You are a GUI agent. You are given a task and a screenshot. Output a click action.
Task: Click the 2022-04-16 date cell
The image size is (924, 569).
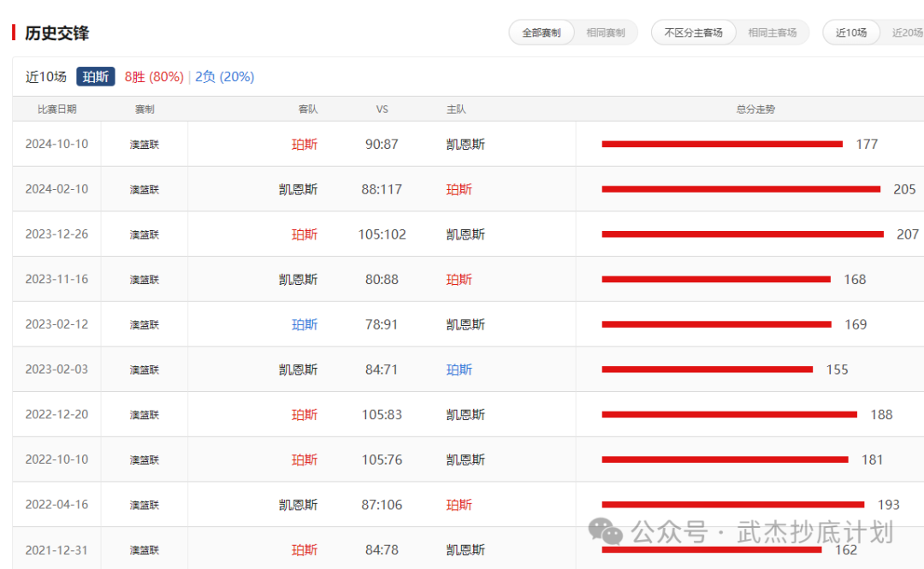(x=56, y=505)
